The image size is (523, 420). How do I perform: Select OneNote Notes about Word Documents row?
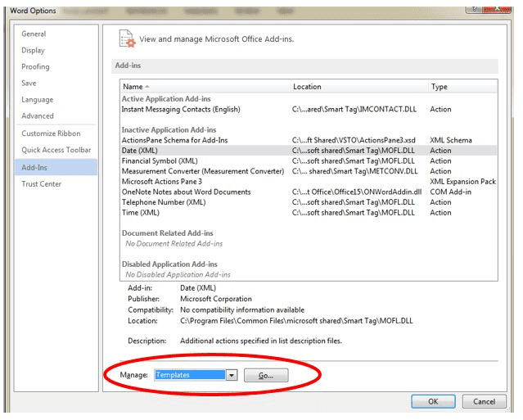click(x=186, y=192)
